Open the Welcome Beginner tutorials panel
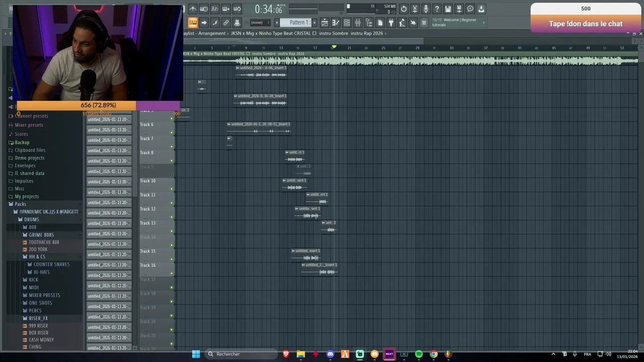The width and height of the screenshot is (644, 362). coord(457,22)
